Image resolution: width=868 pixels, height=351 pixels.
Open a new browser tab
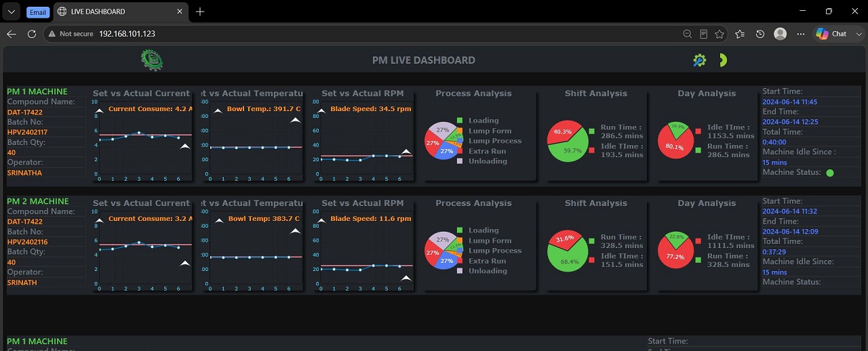tap(200, 12)
